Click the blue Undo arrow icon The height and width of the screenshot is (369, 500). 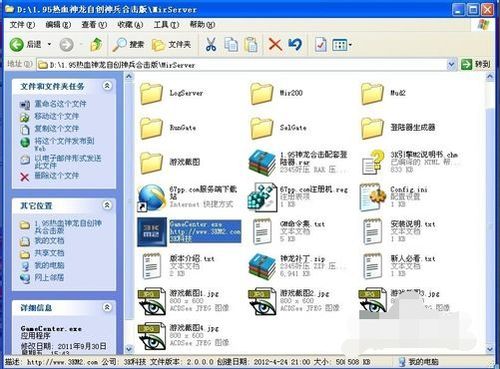tap(295, 44)
